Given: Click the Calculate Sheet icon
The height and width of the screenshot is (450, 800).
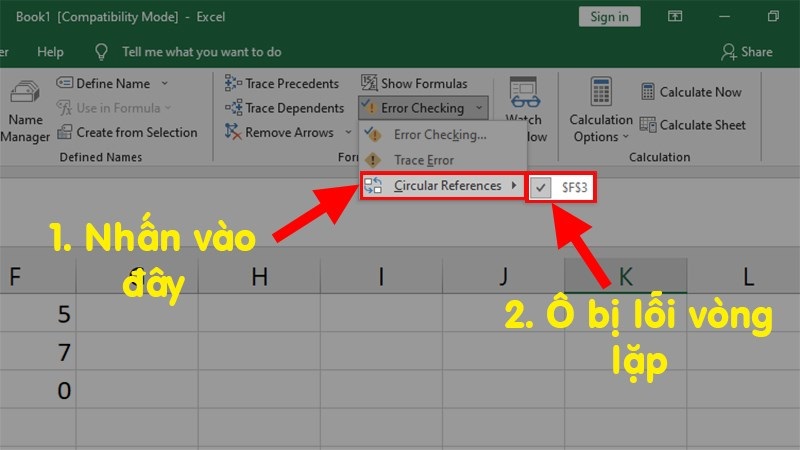Looking at the screenshot, I should 647,124.
